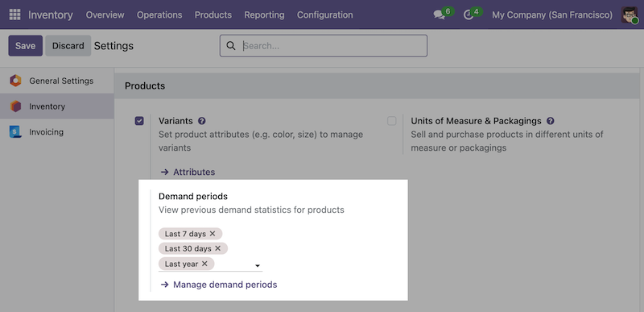The height and width of the screenshot is (312, 644).
Task: Open the Products menu
Action: pos(213,15)
